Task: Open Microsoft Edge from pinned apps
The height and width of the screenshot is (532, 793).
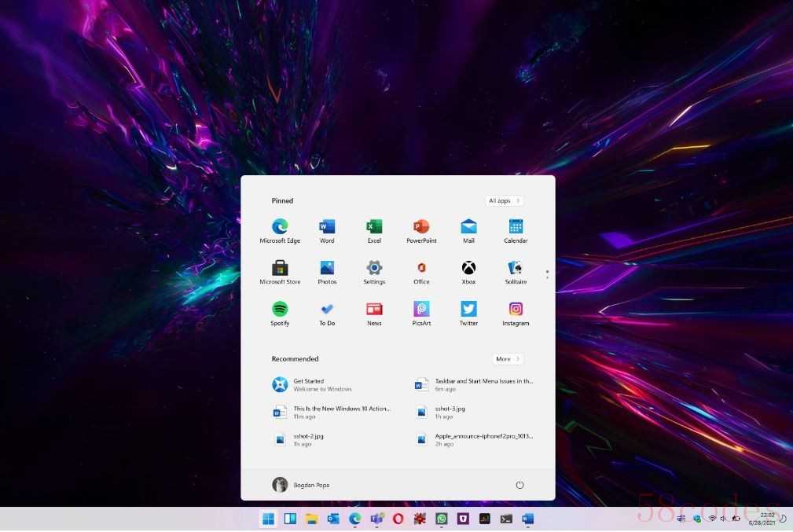Action: coord(280,229)
